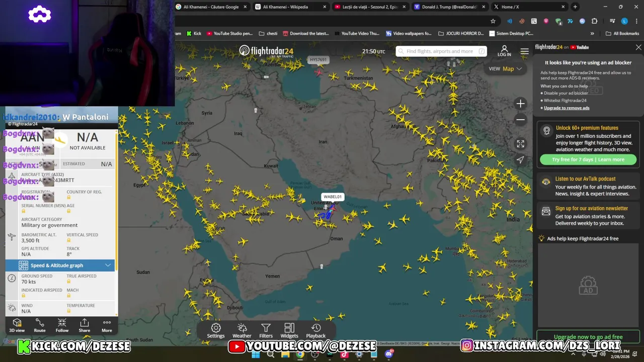
Task: Focus the Find flights search field
Action: click(441, 51)
